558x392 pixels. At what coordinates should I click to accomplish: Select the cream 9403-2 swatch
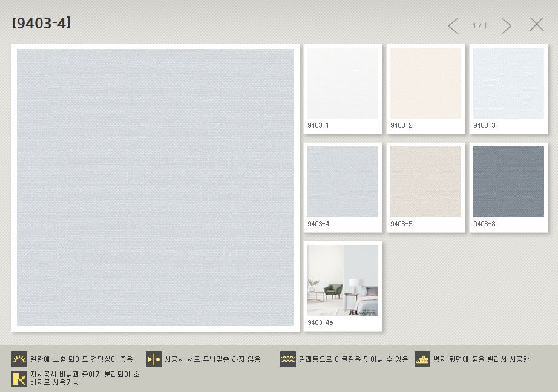pyautogui.click(x=425, y=83)
